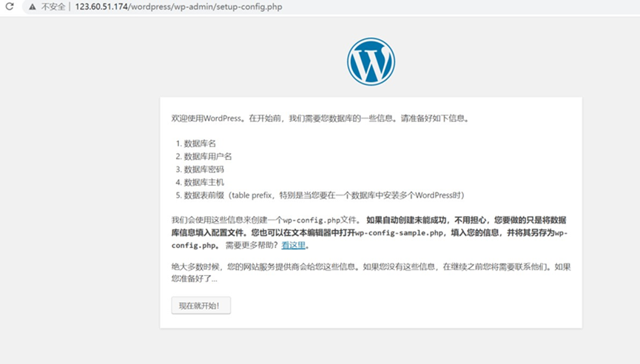Click list item 数据库名
The image size is (640, 364).
(x=200, y=144)
